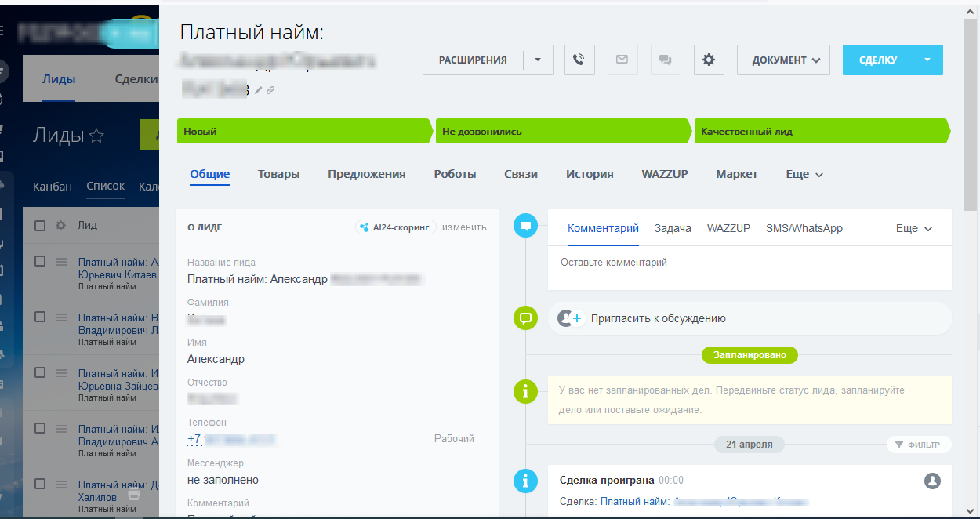Viewport: 980px width, 519px height.
Task: Click the funnel ФИЛЬТР button in timeline
Action: pyautogui.click(x=919, y=445)
